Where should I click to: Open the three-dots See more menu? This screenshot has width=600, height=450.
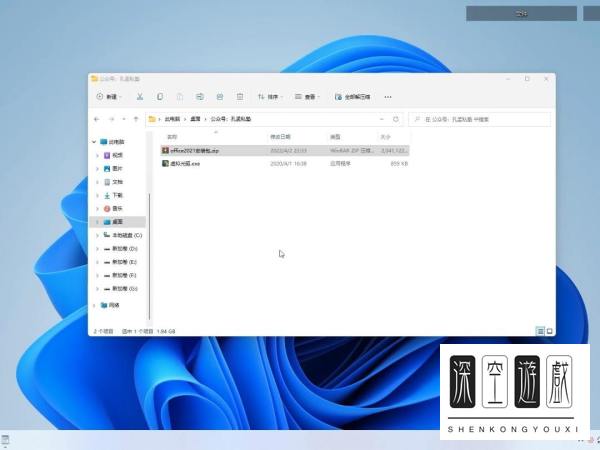388,97
